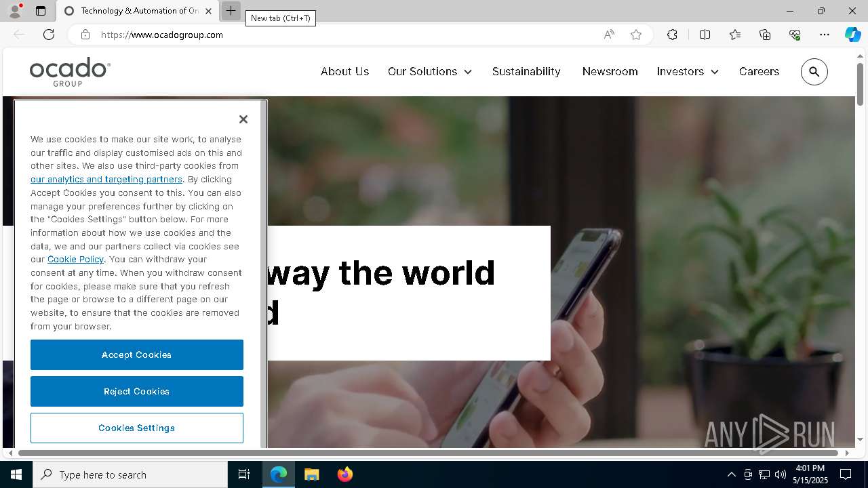Open Investors menu item
Image resolution: width=868 pixels, height=488 pixels.
click(x=680, y=71)
